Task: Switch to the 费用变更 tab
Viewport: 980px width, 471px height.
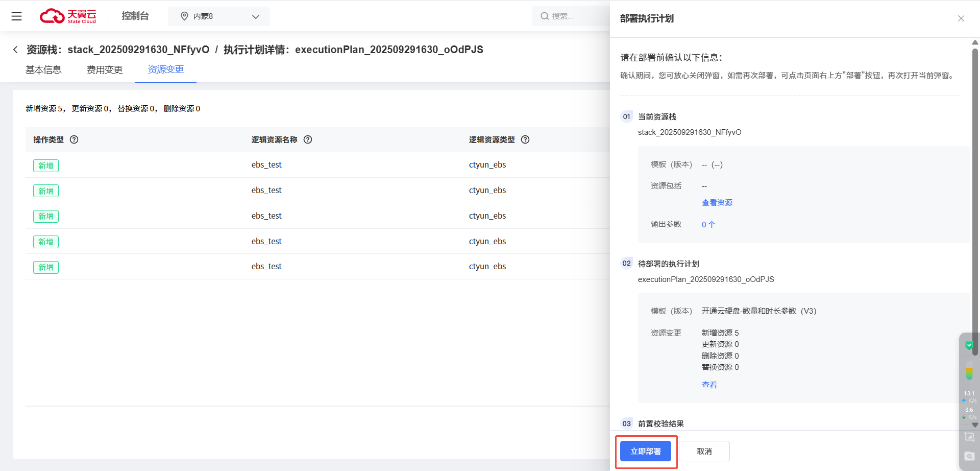Action: [x=105, y=70]
